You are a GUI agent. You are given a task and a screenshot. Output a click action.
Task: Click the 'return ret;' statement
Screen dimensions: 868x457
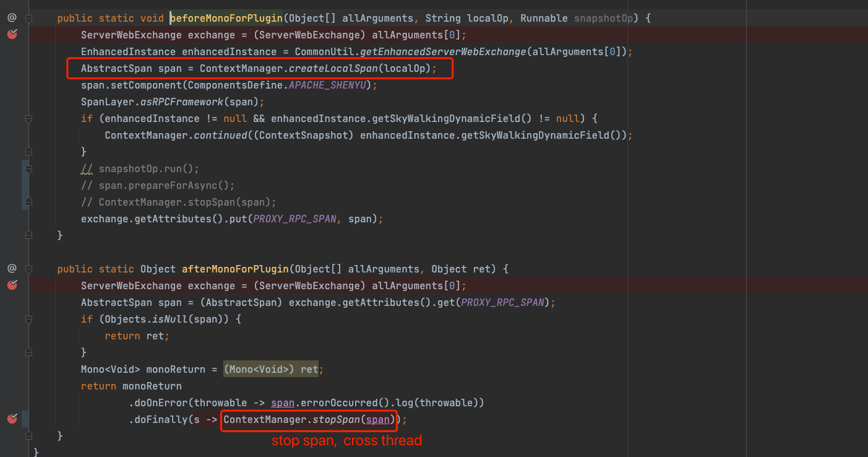coord(137,336)
